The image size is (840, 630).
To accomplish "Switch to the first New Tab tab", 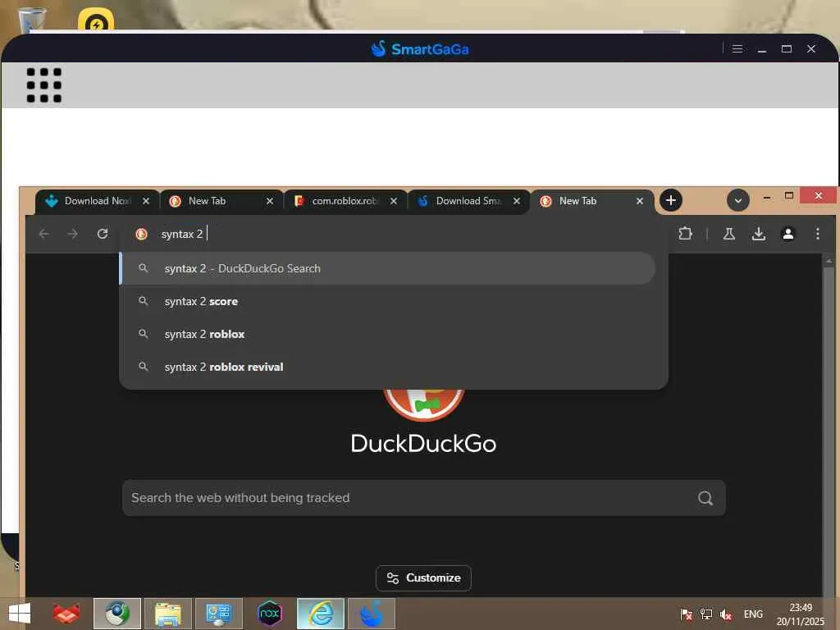I will tap(221, 202).
